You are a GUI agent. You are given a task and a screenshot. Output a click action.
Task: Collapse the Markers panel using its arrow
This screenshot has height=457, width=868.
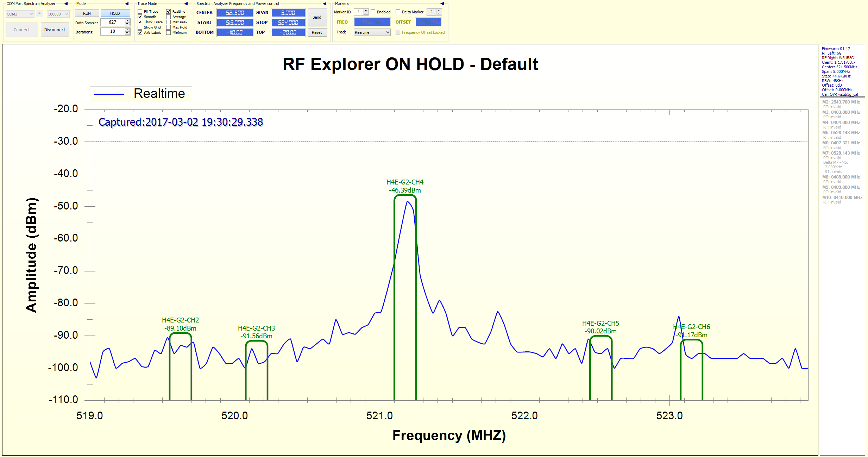tap(442, 4)
